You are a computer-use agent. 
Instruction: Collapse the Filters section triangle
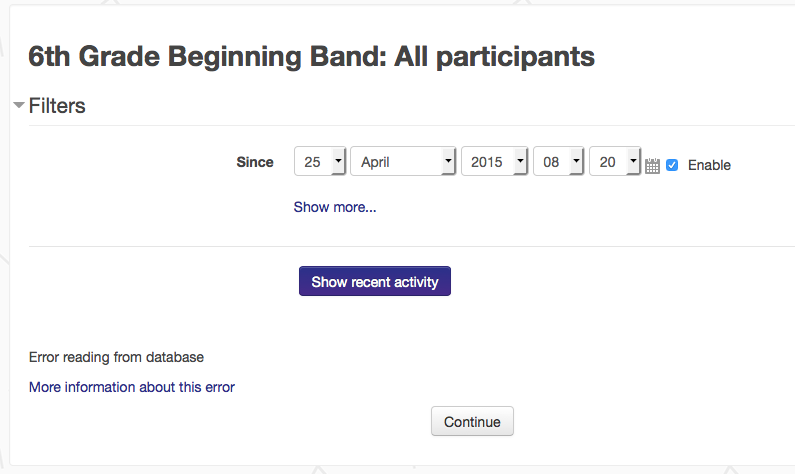[19, 105]
